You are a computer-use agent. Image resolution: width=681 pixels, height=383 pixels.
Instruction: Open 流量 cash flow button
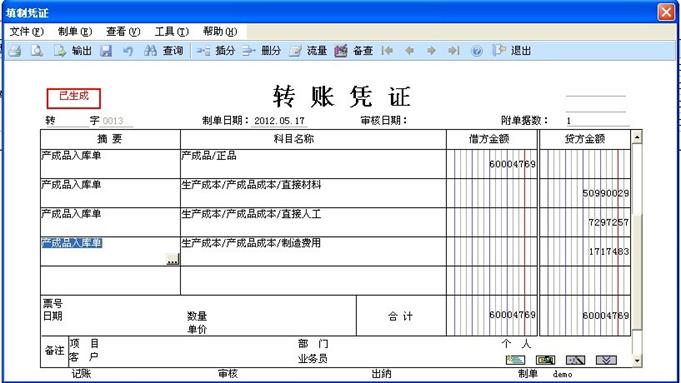pyautogui.click(x=307, y=51)
